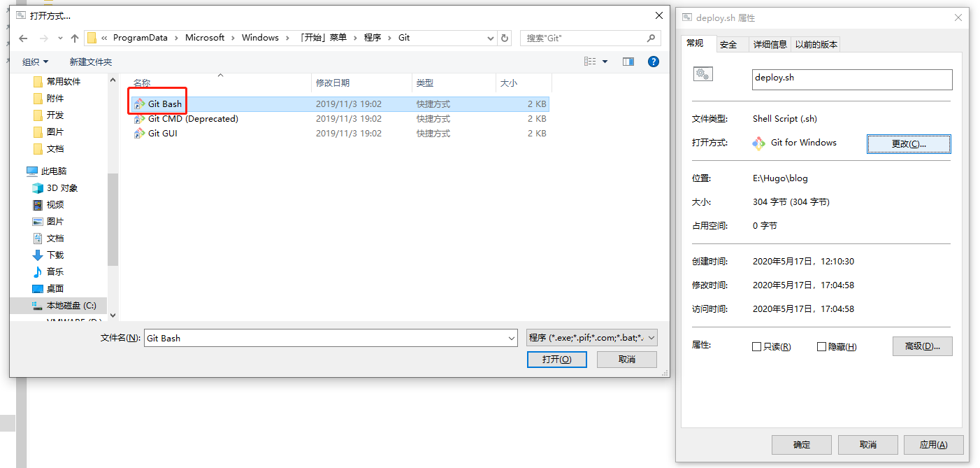Switch to Security (安全) tab

click(729, 45)
